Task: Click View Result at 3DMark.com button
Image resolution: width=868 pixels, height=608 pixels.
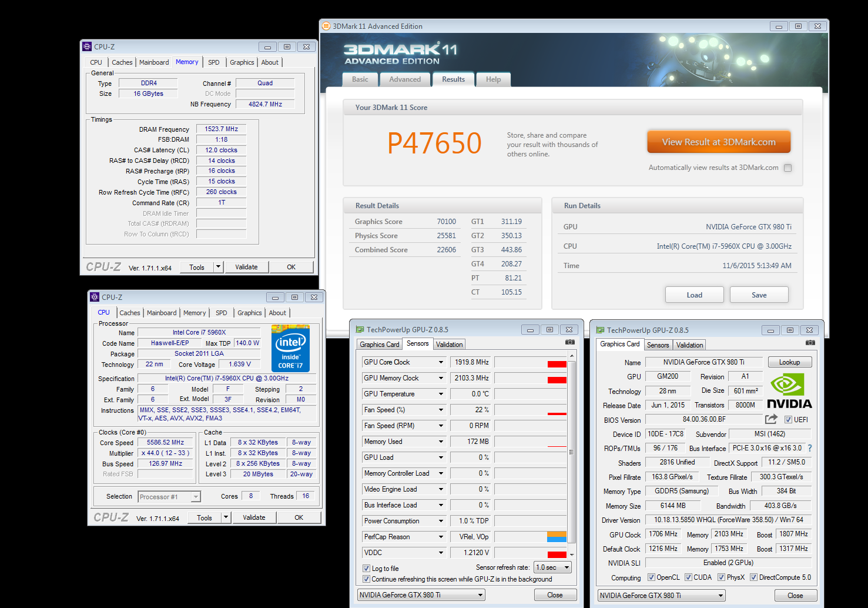Action: click(x=719, y=142)
